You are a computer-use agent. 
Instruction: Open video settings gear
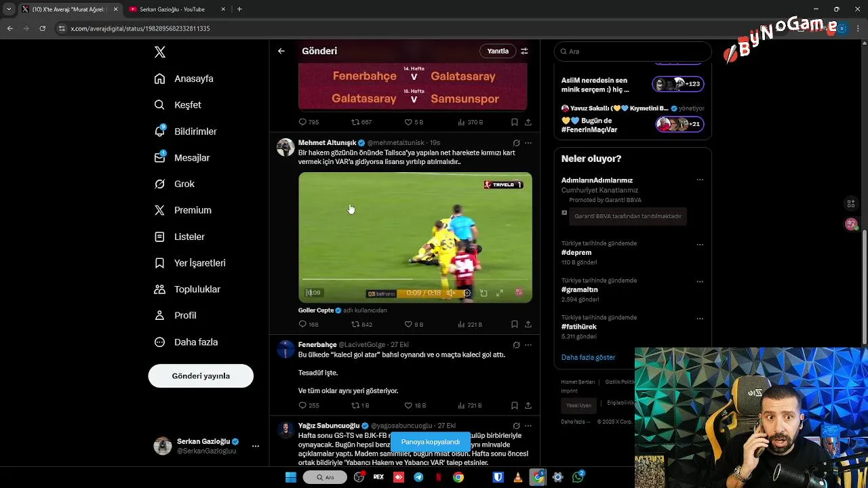[467, 293]
